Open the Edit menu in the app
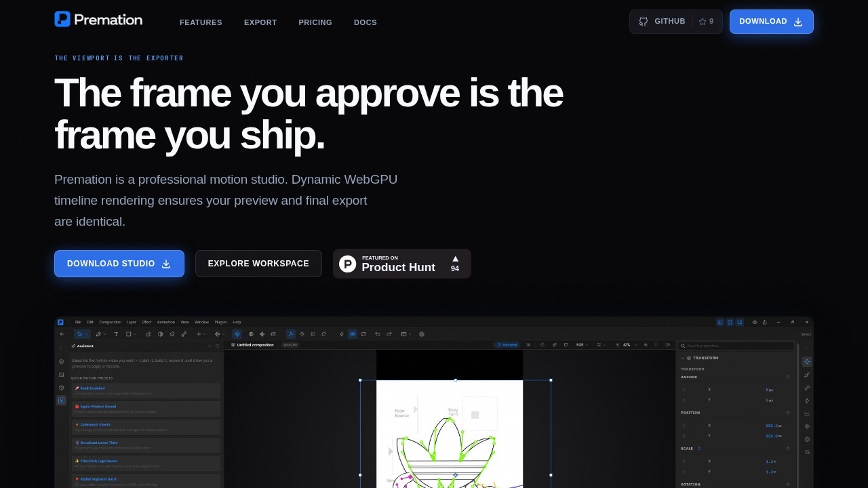 coord(90,322)
